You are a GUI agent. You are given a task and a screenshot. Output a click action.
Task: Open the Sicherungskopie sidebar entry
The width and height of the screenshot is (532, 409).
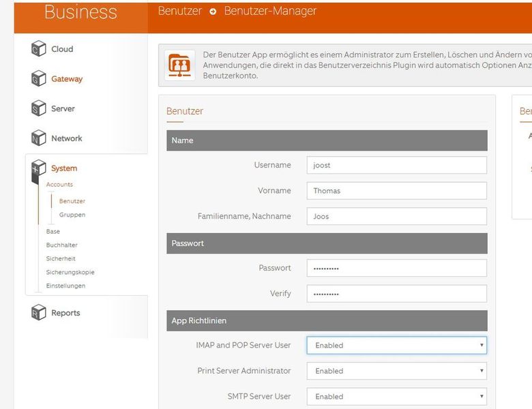tap(70, 272)
